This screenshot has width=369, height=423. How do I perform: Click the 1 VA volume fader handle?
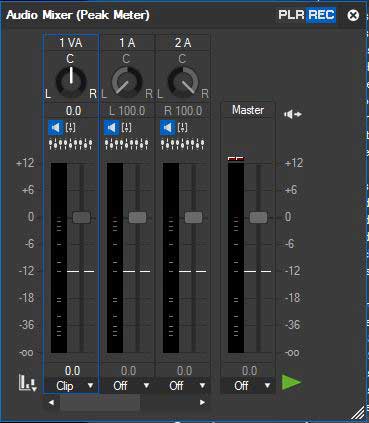click(82, 217)
